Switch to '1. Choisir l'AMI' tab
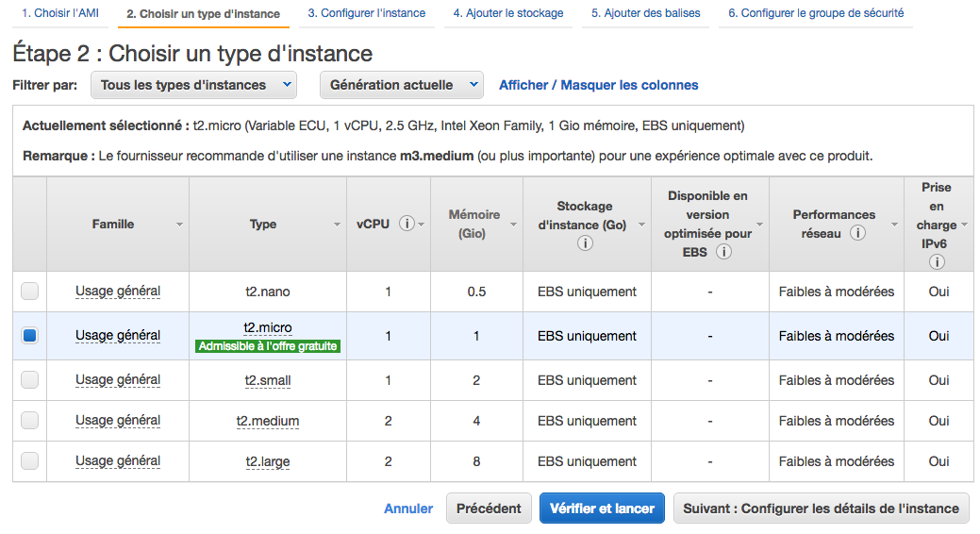Viewport: 980px width, 534px height. (60, 13)
